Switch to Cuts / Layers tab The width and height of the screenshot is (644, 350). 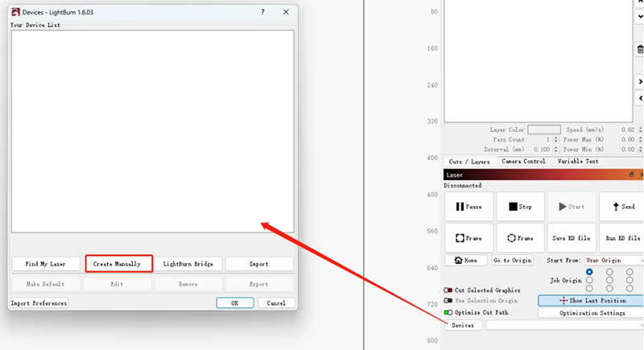click(x=469, y=161)
